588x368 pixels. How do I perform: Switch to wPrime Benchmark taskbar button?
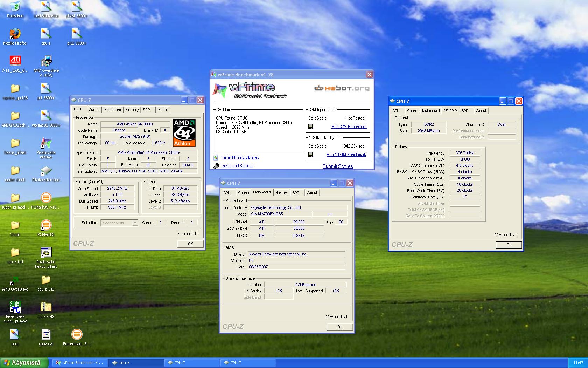[80, 363]
